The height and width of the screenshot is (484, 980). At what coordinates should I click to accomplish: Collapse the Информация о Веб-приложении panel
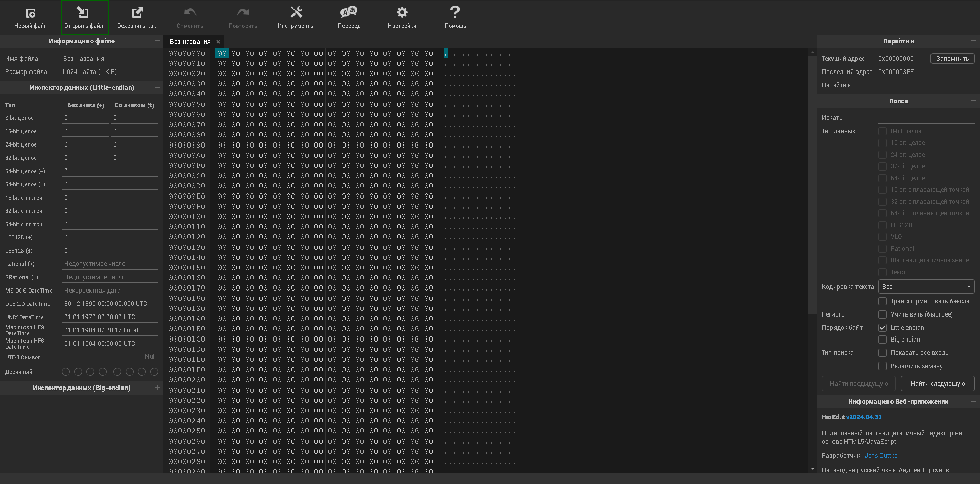(974, 401)
